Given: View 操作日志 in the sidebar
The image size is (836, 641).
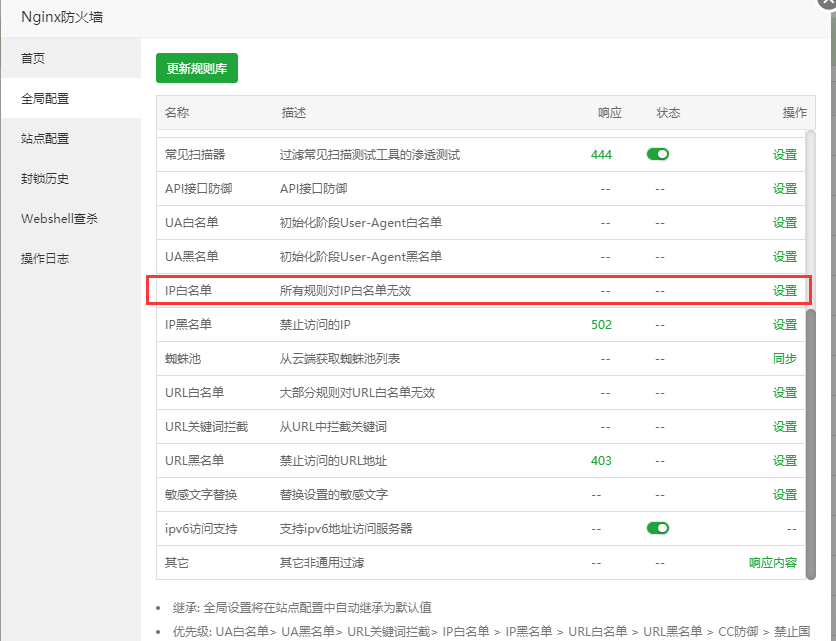Looking at the screenshot, I should (x=45, y=258).
